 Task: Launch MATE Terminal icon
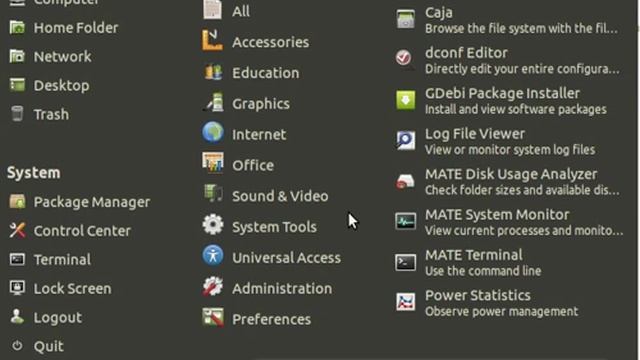405,262
